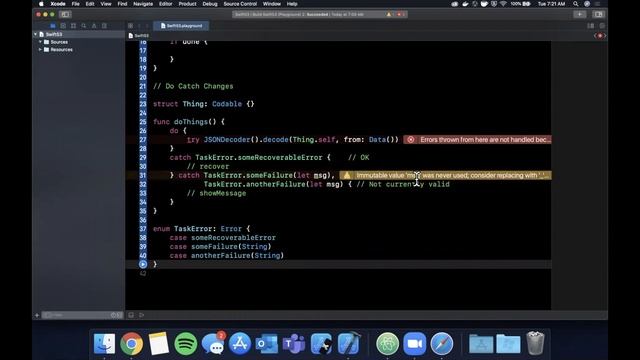This screenshot has height=360, width=640.
Task: Open Google Chrome from the Dock
Action: [x=131, y=343]
